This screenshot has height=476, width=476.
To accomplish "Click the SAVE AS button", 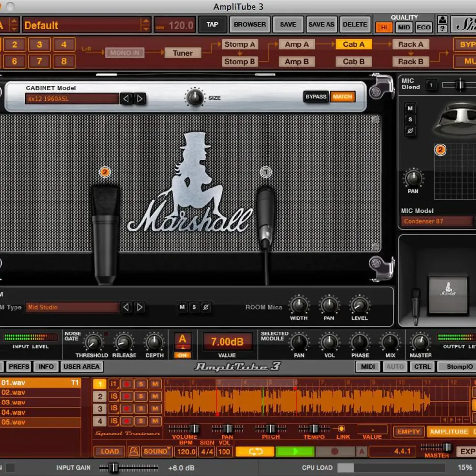I will click(x=321, y=24).
